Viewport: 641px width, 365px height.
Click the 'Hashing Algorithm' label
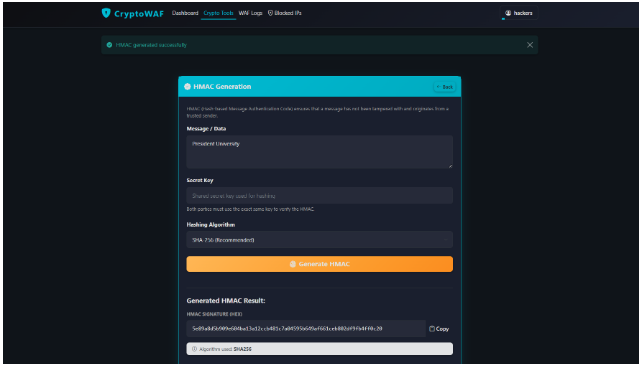coord(211,225)
